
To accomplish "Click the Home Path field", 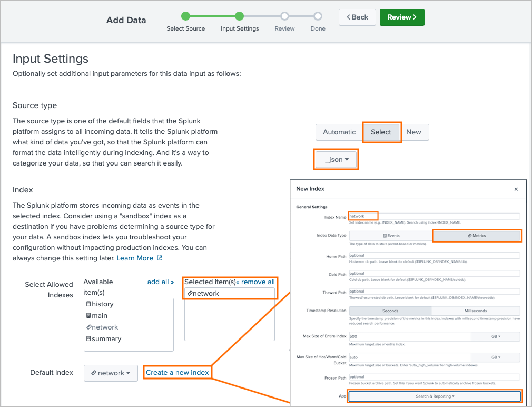I will coord(434,256).
